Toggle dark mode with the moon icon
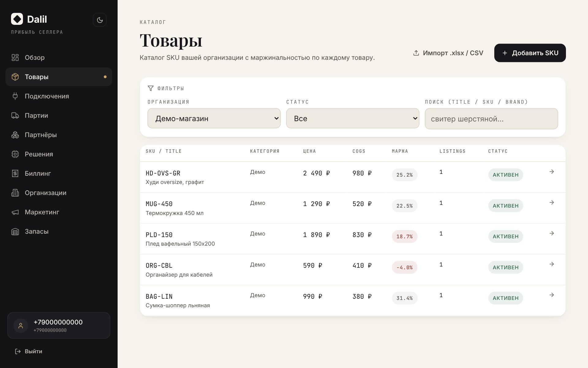The image size is (588, 368). (100, 20)
